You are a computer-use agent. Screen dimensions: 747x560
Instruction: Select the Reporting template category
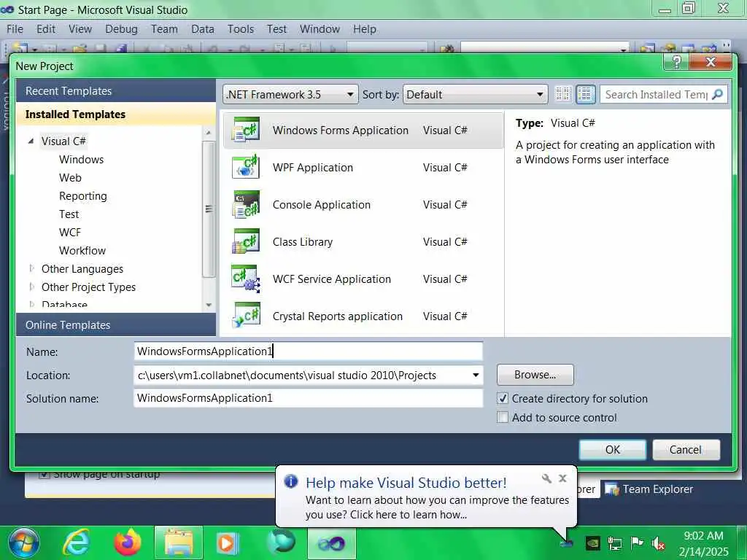[83, 195]
